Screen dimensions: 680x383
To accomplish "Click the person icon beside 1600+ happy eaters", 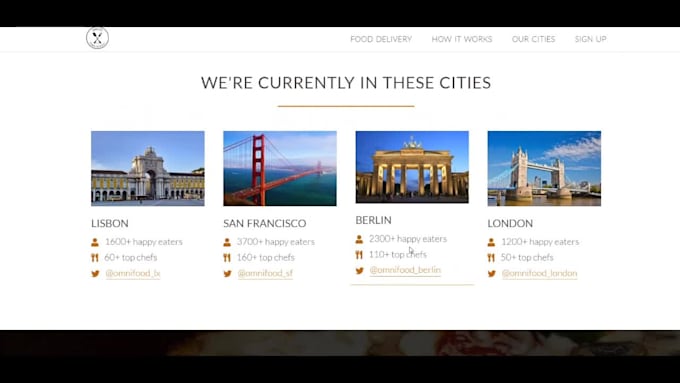I will (x=95, y=242).
